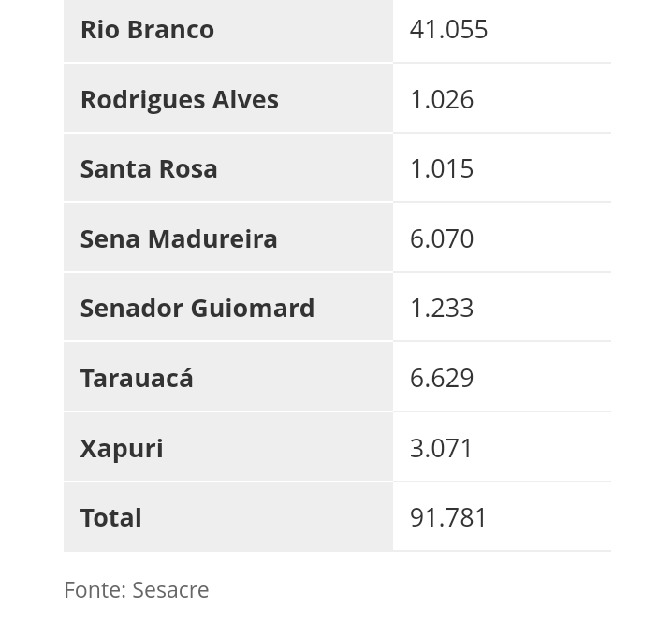Click the Senador Guiomard municipality name
672x635 pixels.
click(x=197, y=308)
